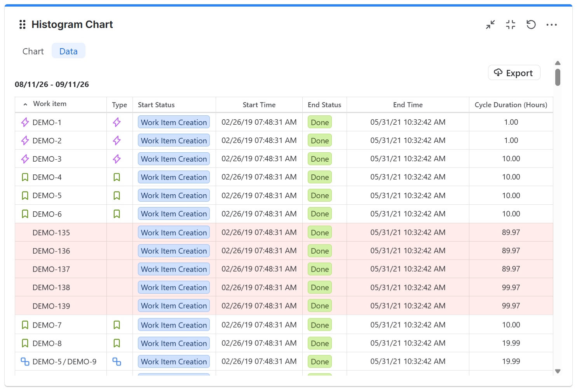The height and width of the screenshot is (392, 577).
Task: Click the subtask icon beside DEMO-5 / DEMO-9
Action: coord(25,362)
